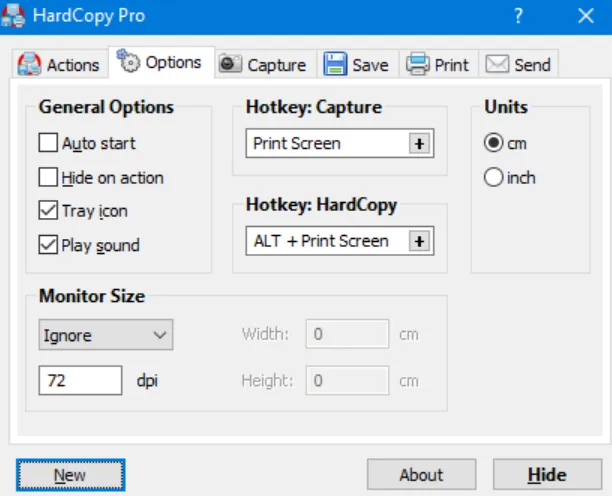Uncheck the Play sound checkbox
Image resolution: width=612 pixels, height=496 pixels.
pyautogui.click(x=48, y=245)
